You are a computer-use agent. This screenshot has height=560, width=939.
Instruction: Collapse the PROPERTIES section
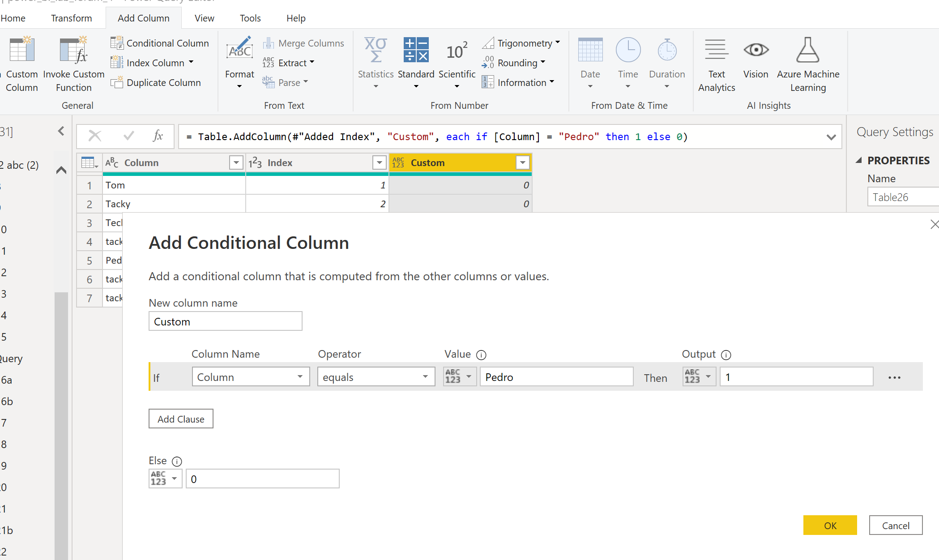(858, 160)
